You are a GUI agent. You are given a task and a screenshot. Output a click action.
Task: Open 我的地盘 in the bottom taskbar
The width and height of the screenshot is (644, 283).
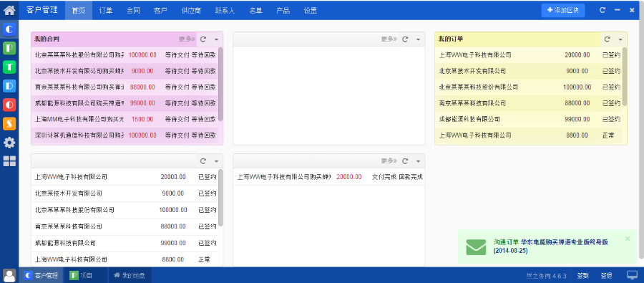point(130,275)
